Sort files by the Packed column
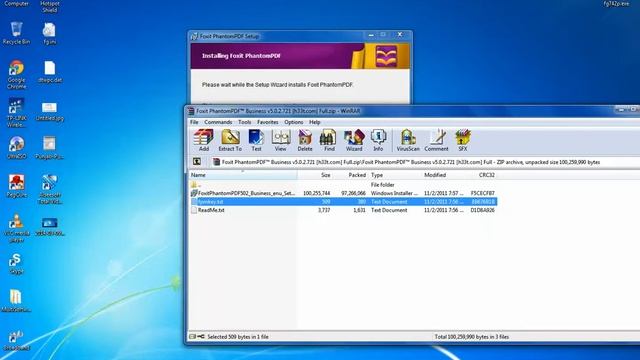 (350, 175)
